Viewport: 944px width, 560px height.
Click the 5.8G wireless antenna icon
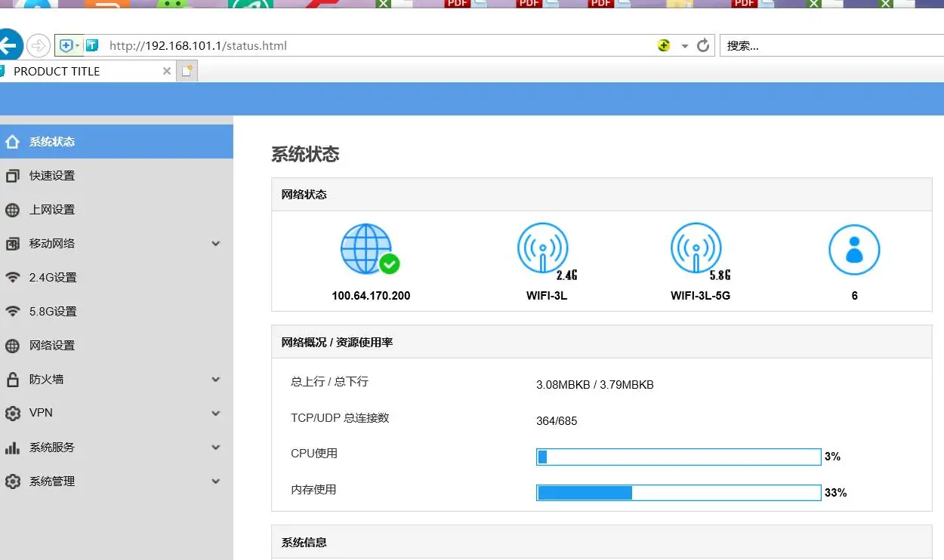(700, 251)
